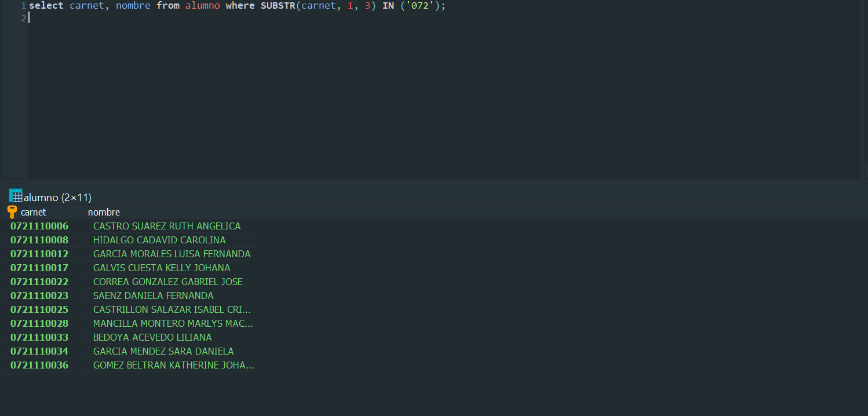Sort by the nombre column header
The width and height of the screenshot is (868, 416).
pos(104,212)
